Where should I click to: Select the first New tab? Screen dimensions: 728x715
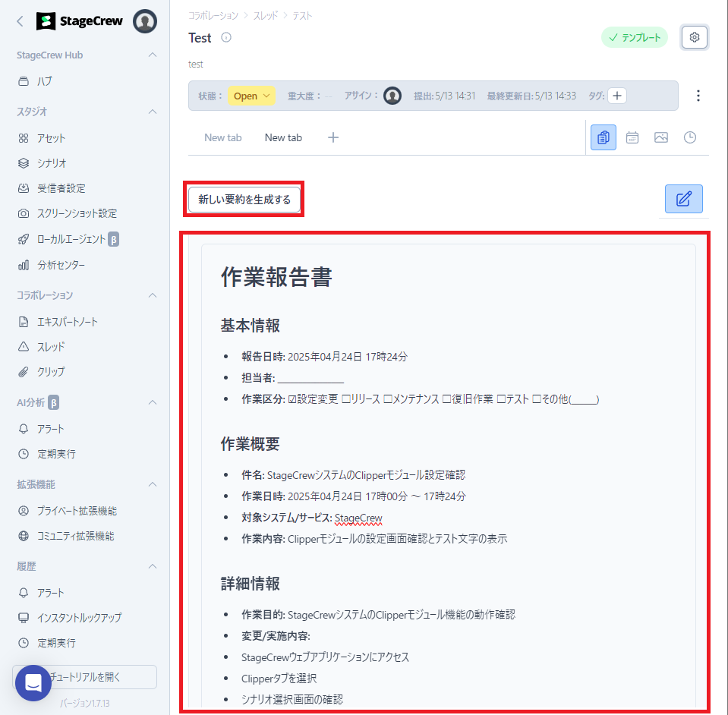click(222, 137)
